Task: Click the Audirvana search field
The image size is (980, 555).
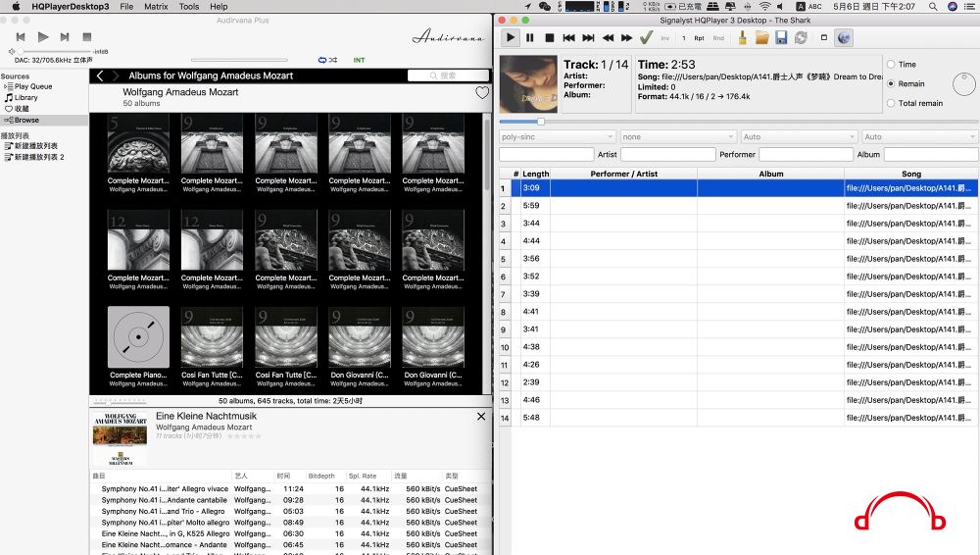Action: (448, 76)
